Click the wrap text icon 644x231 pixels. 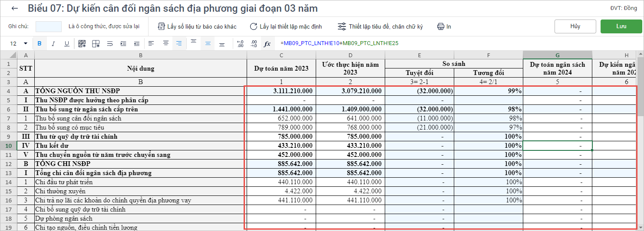tap(110, 44)
